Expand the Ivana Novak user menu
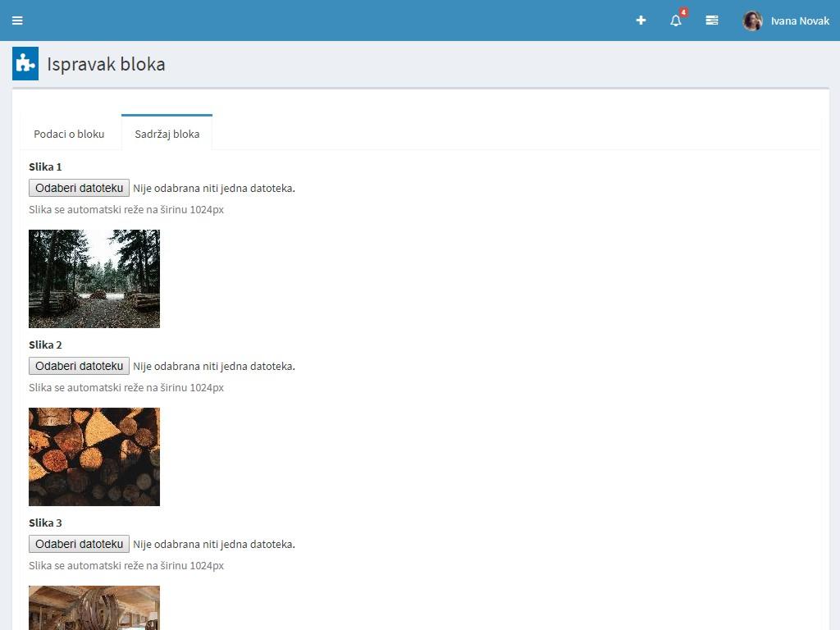 click(x=800, y=21)
